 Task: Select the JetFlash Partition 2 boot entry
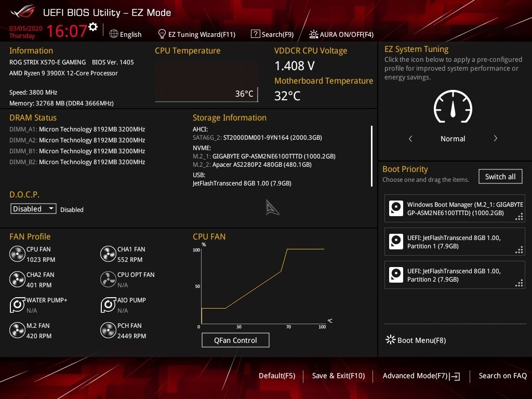455,275
